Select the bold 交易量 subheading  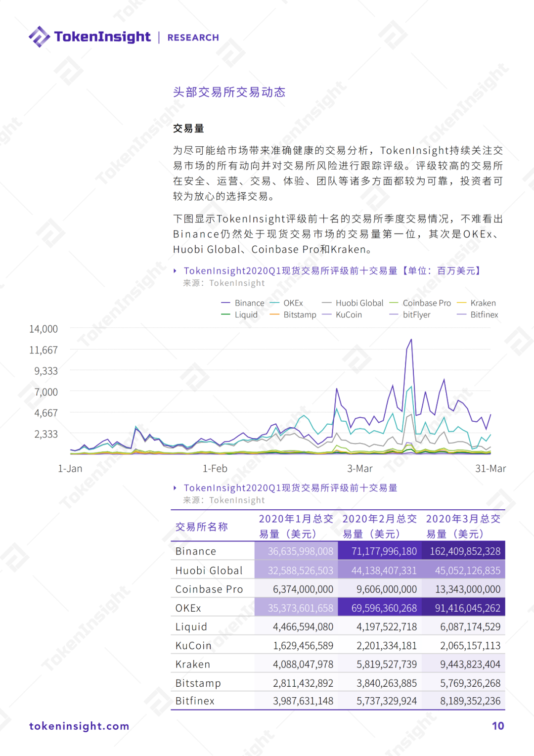coord(188,129)
